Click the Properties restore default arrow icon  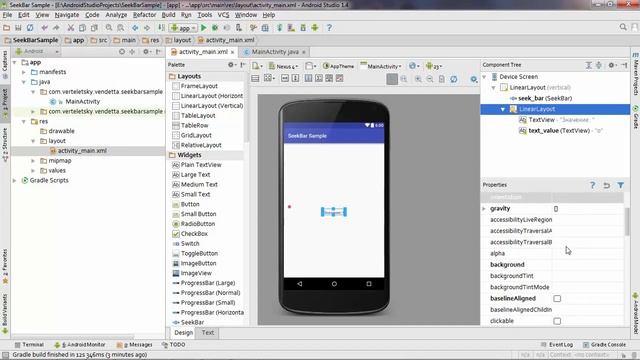click(607, 185)
